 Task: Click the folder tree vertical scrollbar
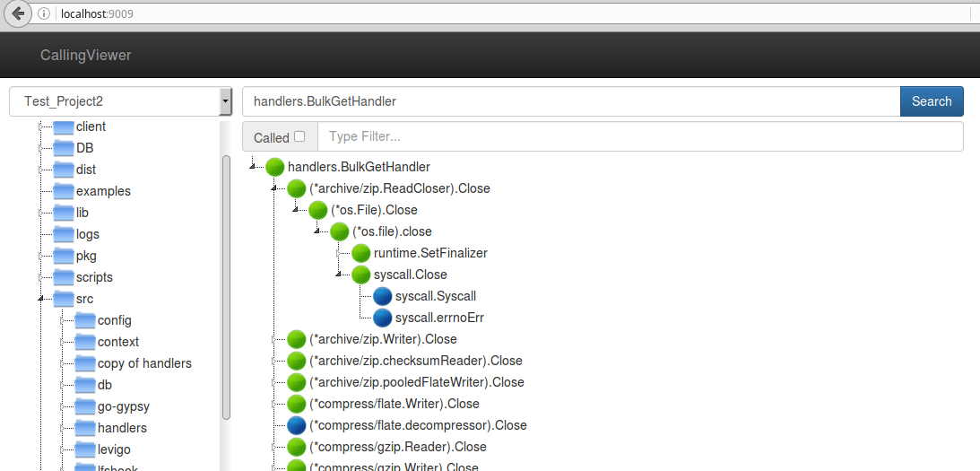[226, 287]
